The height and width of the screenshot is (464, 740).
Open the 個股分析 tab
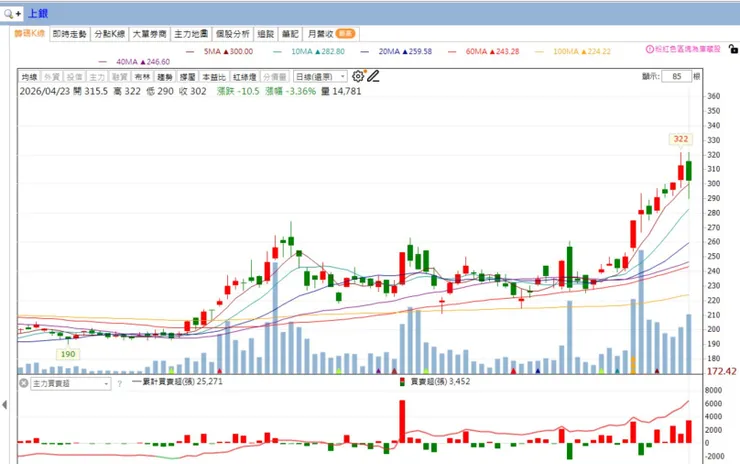[233, 34]
